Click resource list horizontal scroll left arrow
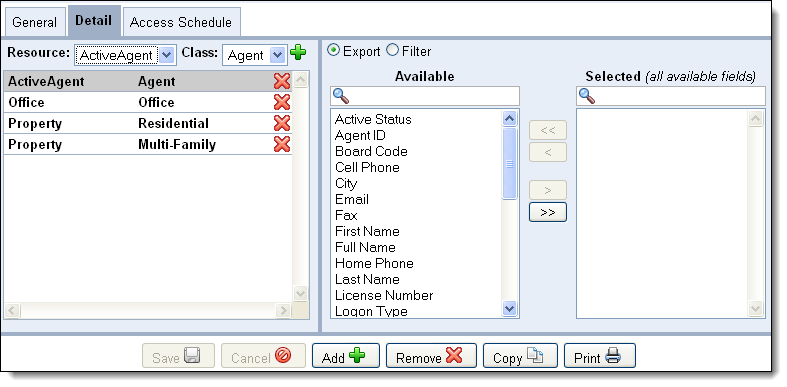The image size is (787, 387). (x=12, y=311)
